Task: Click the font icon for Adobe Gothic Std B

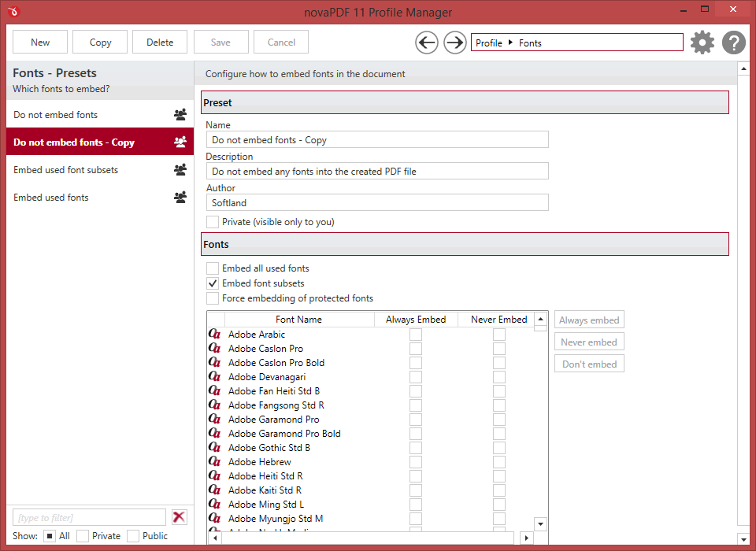Action: point(214,447)
